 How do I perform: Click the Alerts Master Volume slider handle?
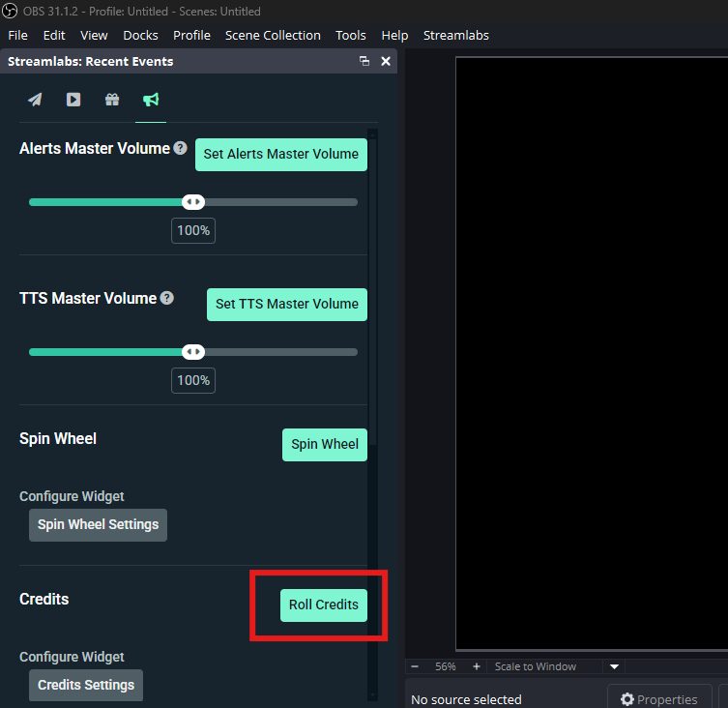coord(193,202)
